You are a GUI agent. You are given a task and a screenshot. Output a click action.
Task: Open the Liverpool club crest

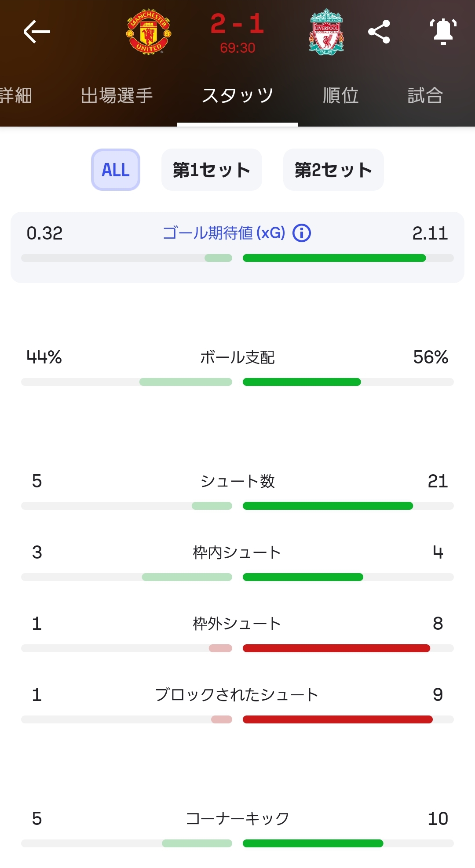326,32
